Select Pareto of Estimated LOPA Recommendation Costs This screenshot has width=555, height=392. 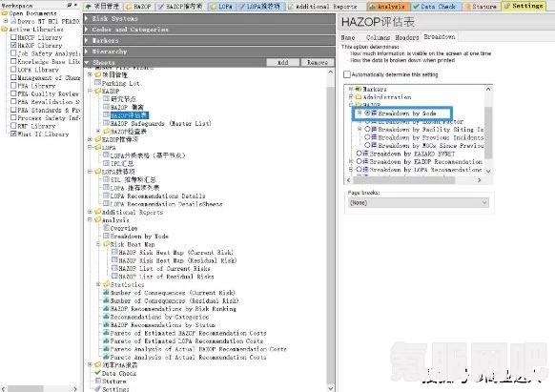tap(187, 341)
